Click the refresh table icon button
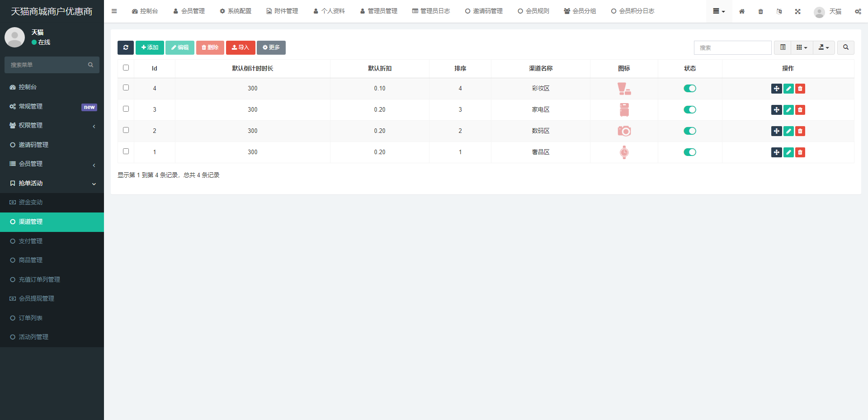Image resolution: width=868 pixels, height=420 pixels. coord(125,47)
